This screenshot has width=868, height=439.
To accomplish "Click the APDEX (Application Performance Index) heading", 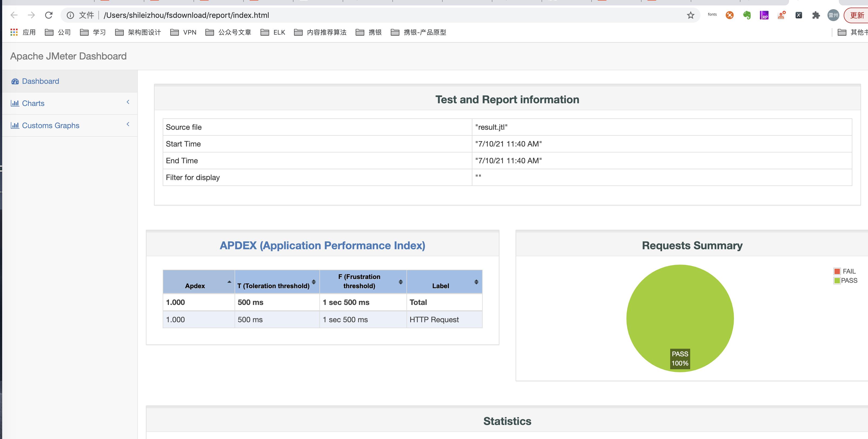I will click(322, 245).
